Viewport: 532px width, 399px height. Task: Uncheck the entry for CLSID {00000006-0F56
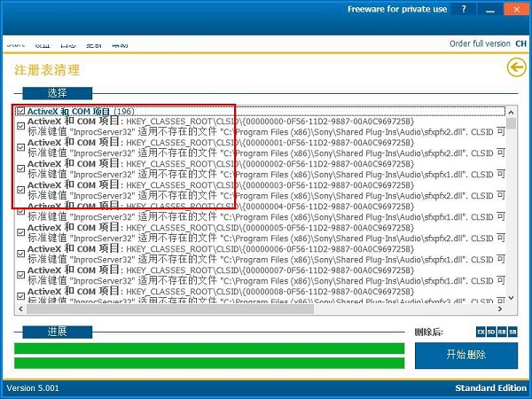pos(21,254)
